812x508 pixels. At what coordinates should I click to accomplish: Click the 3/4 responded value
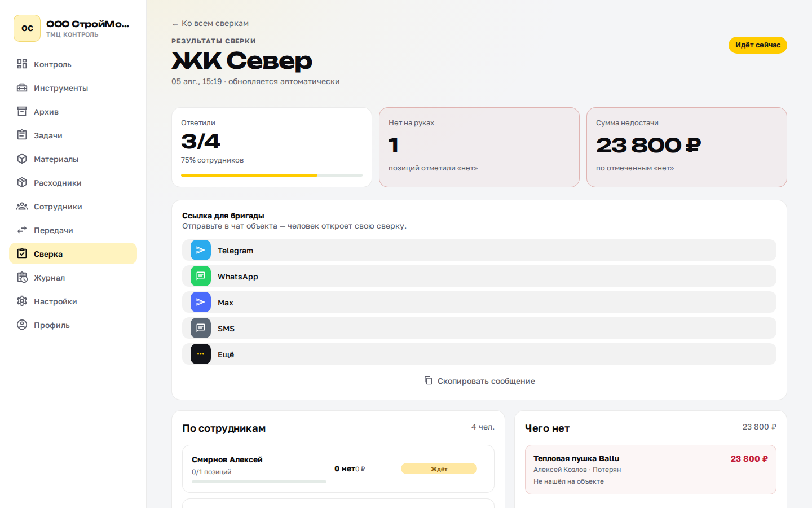pos(201,141)
